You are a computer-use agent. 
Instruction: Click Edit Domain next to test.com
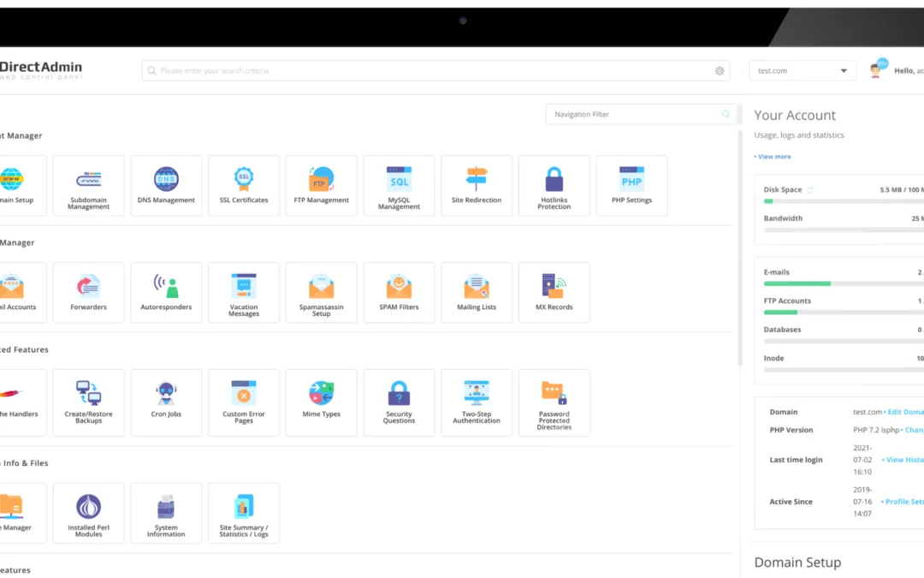(906, 411)
